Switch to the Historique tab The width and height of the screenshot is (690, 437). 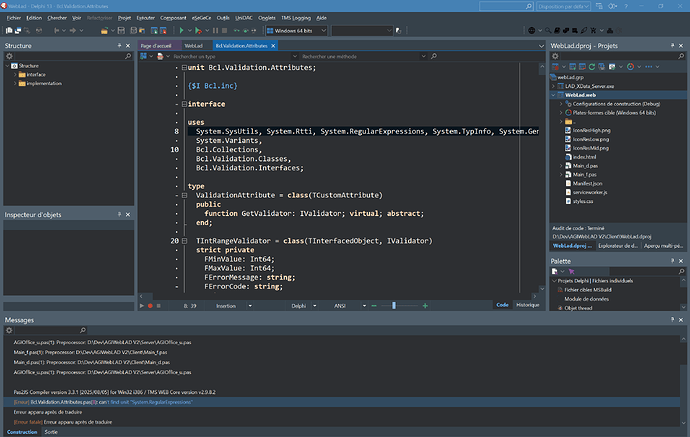[x=528, y=305]
